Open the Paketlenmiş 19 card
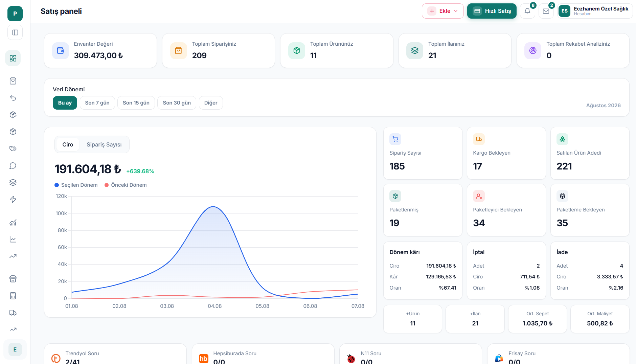The height and width of the screenshot is (364, 636). (x=423, y=210)
